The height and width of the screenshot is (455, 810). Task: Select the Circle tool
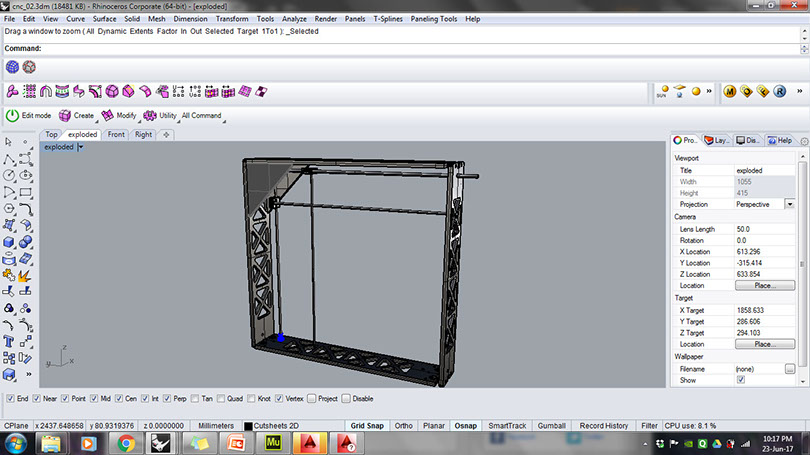click(x=8, y=176)
